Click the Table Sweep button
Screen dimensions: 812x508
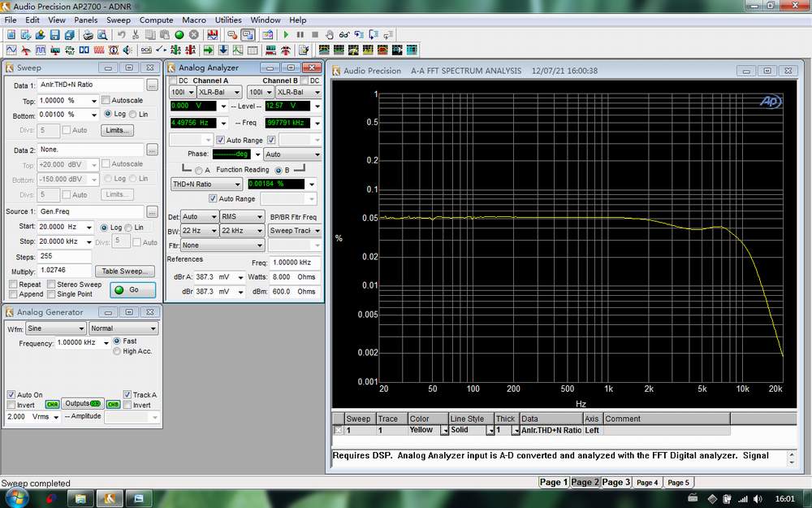[125, 271]
